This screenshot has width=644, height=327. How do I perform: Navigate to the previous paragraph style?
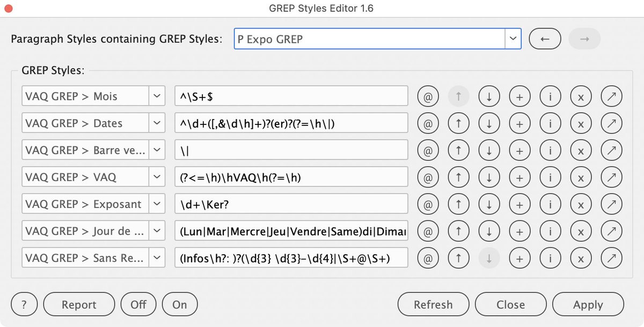click(x=545, y=39)
